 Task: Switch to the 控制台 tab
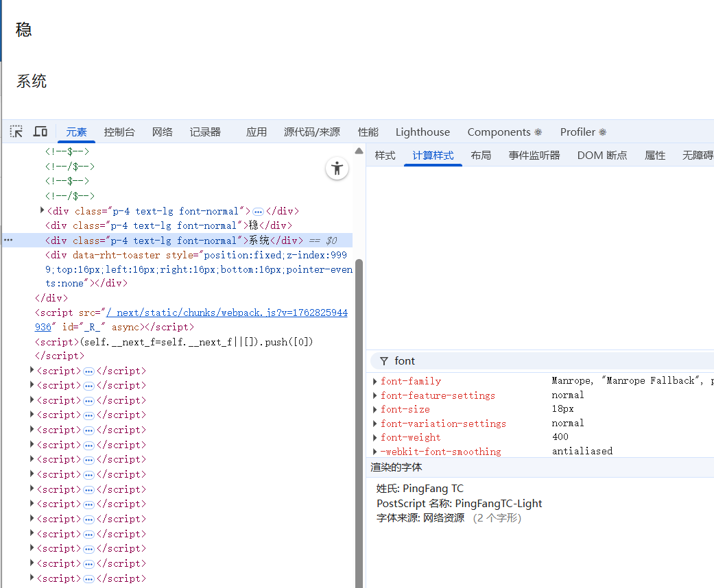tap(119, 132)
